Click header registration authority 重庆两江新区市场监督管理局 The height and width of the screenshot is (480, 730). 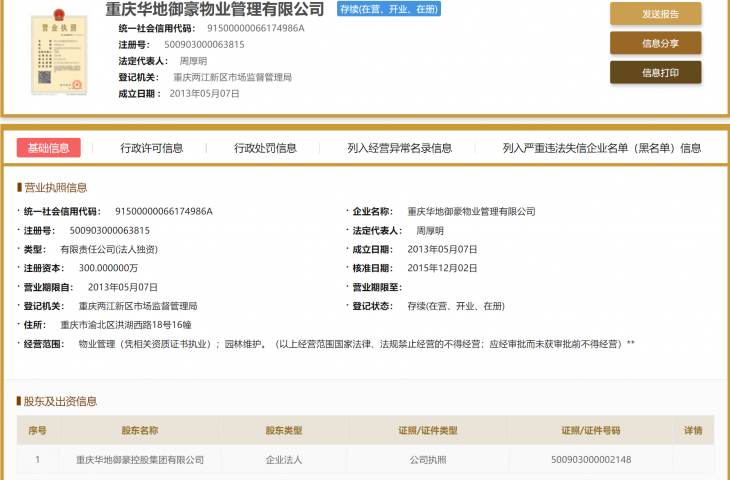coord(233,77)
